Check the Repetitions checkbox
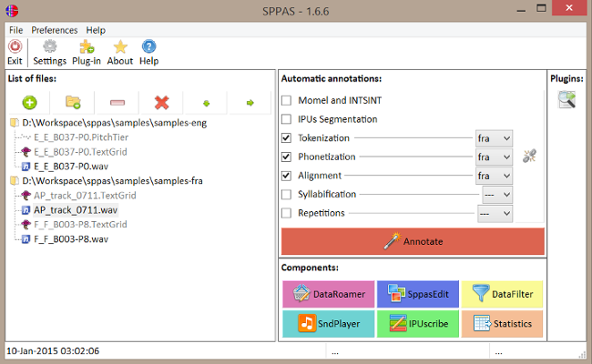This screenshot has height=364, width=592. click(287, 213)
